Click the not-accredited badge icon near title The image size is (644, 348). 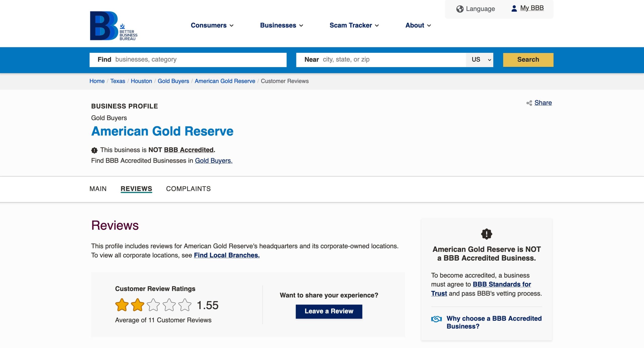tap(94, 150)
